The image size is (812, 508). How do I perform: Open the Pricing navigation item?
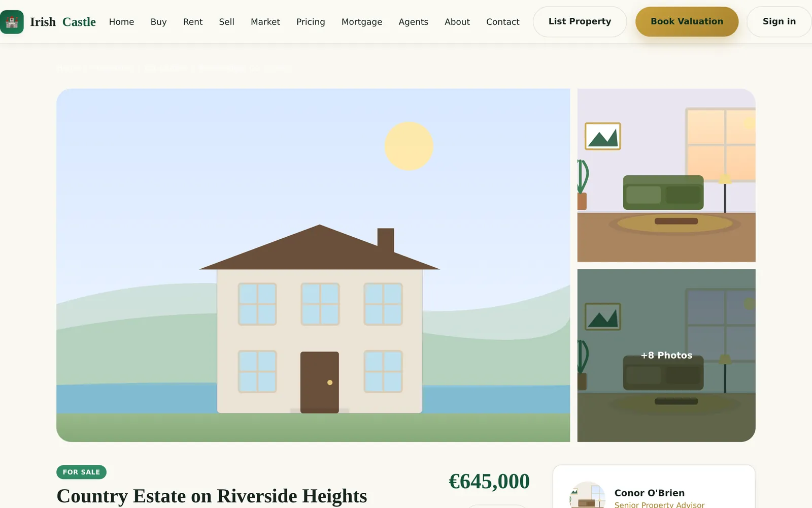click(311, 22)
